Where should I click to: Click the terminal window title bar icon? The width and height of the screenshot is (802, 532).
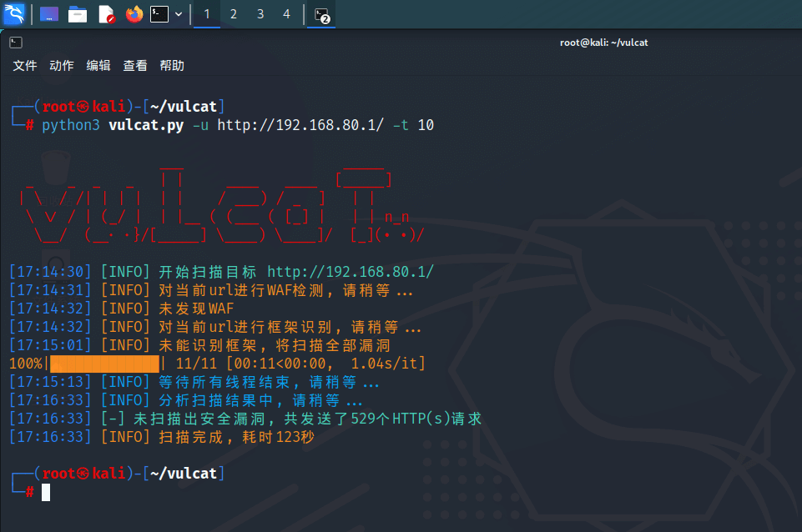[x=16, y=43]
